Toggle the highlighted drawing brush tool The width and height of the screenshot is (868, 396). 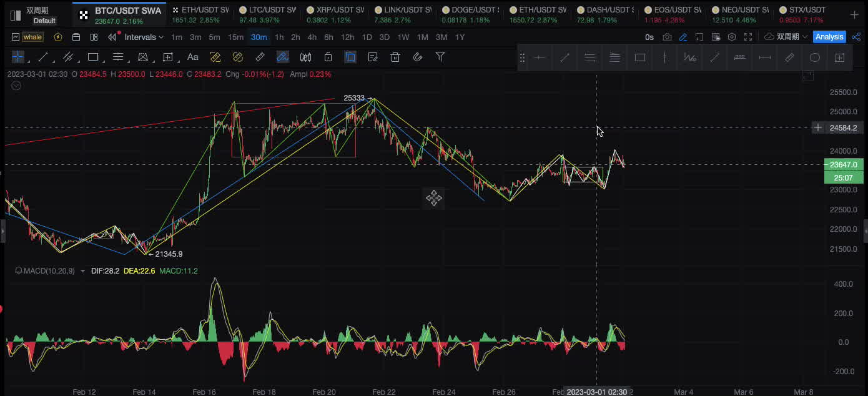(282, 57)
